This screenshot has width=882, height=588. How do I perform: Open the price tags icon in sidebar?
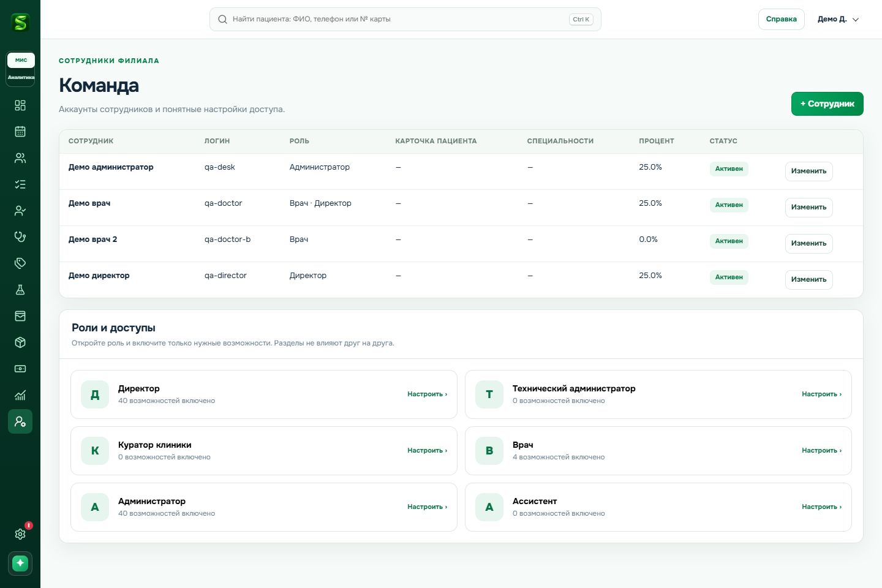20,263
